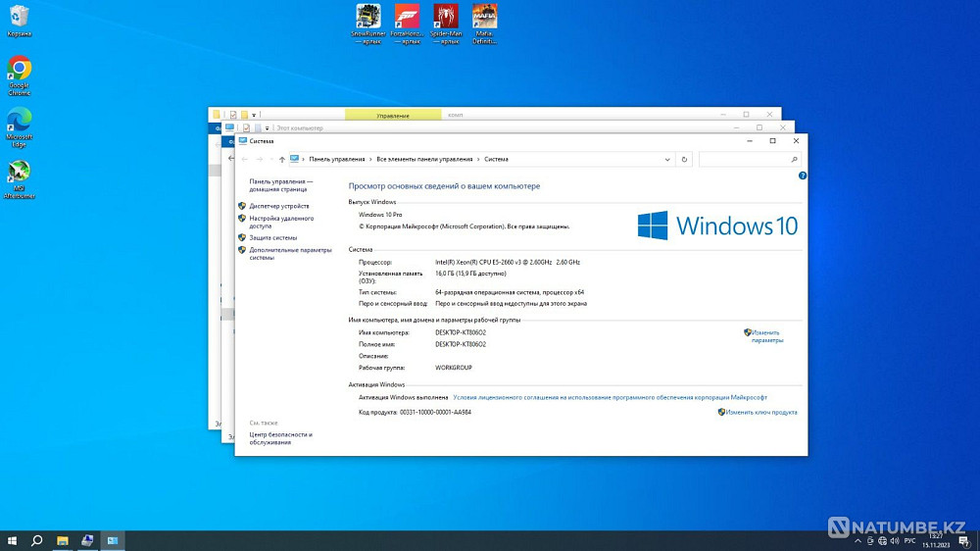Open the recent locations dropdown arrow
The image size is (980, 551).
270,160
